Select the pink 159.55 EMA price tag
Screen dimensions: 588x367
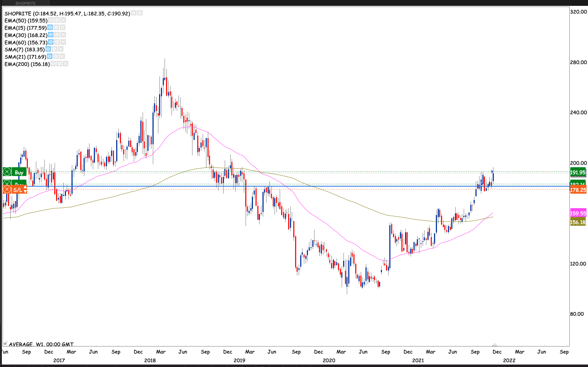[578, 213]
